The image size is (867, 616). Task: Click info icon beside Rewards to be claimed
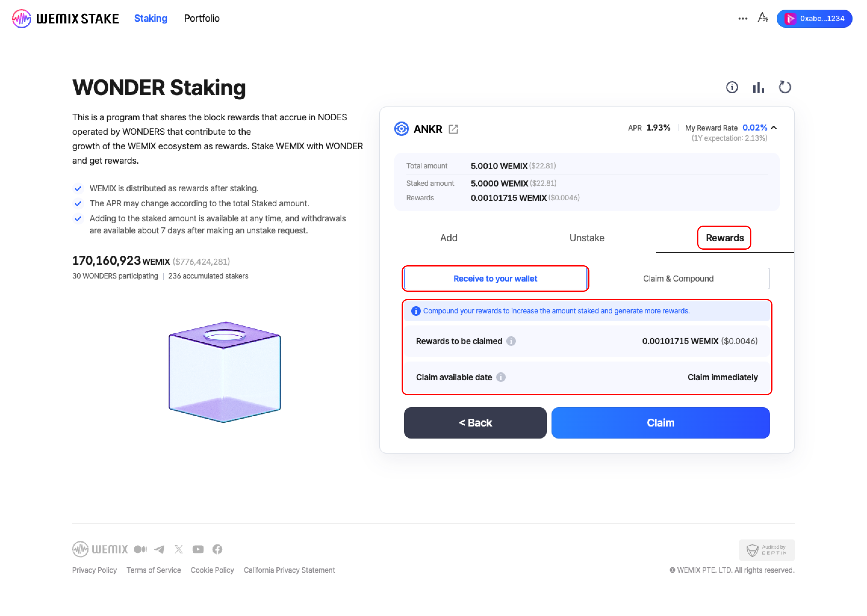point(511,341)
